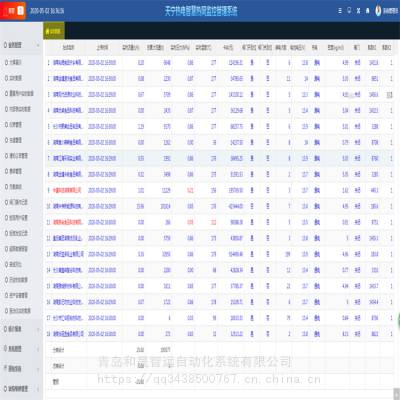The image size is (400, 400).
Task: Open the station name link in row 1
Action: click(68, 63)
